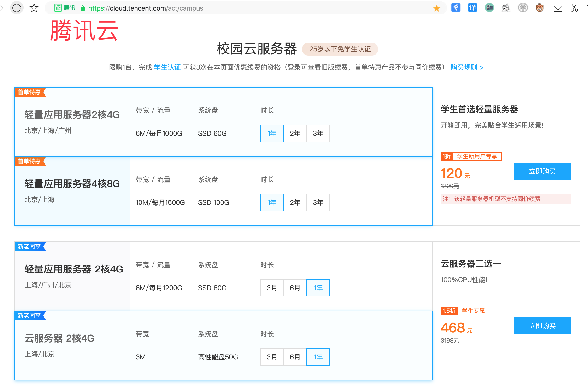Click the 10M/每月1500G bandwidth value

pos(160,203)
